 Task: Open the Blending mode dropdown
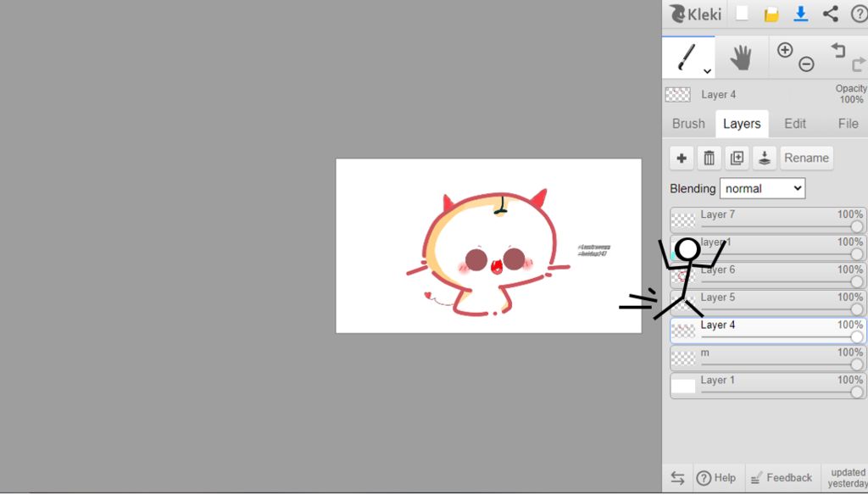[x=762, y=189]
